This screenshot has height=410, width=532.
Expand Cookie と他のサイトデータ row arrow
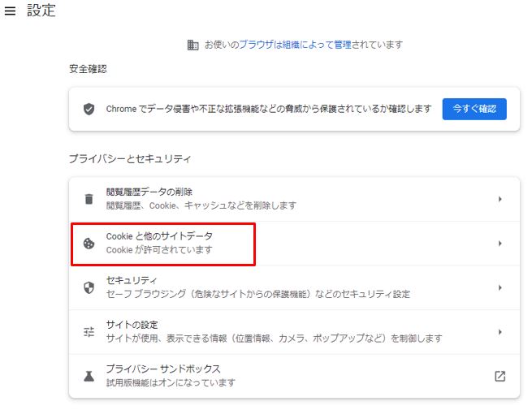(x=500, y=244)
